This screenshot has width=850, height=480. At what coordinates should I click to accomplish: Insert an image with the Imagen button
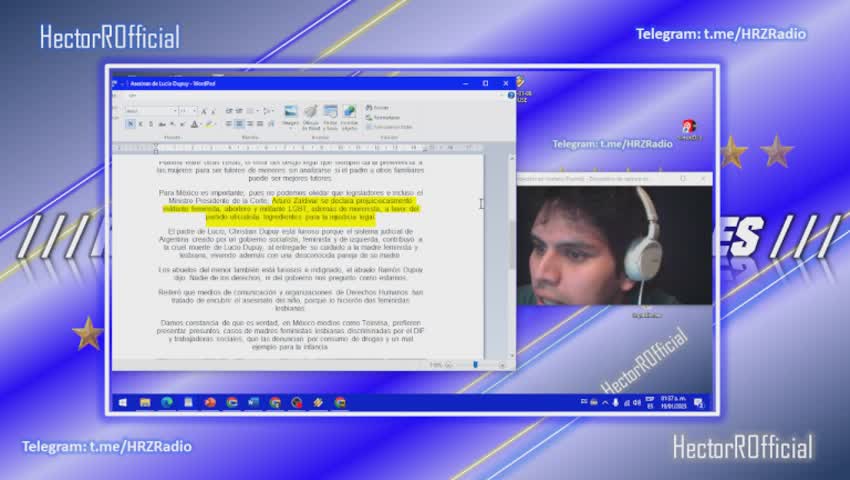click(290, 114)
